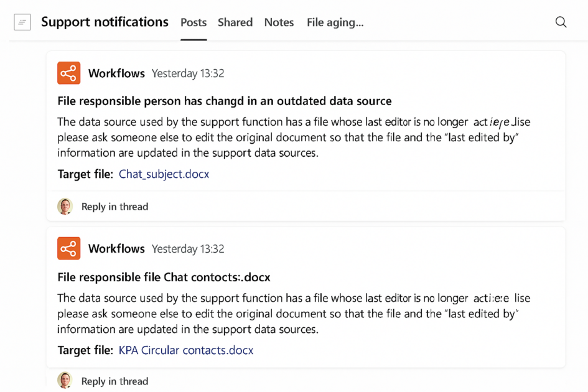Viewport: 588px width, 392px height.
Task: Click the Support notifications channel title
Action: pos(105,22)
